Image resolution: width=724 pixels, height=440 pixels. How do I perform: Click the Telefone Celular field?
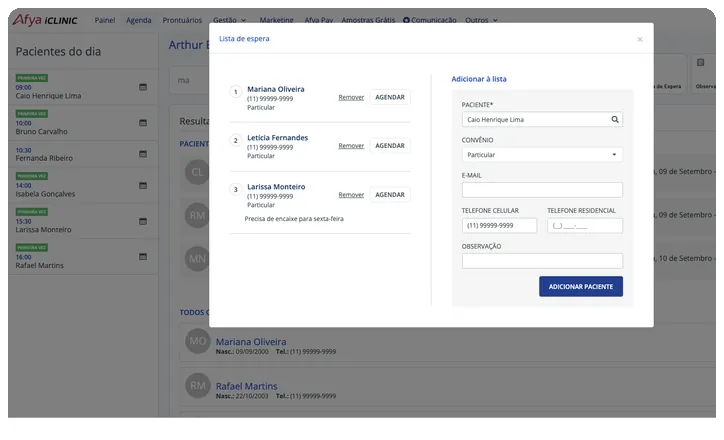coord(500,226)
